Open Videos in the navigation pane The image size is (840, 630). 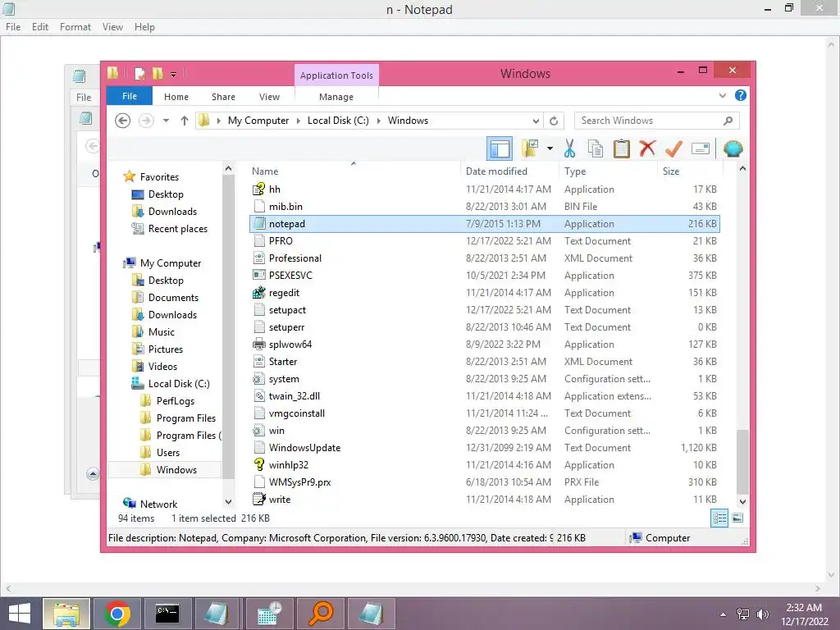pyautogui.click(x=162, y=367)
